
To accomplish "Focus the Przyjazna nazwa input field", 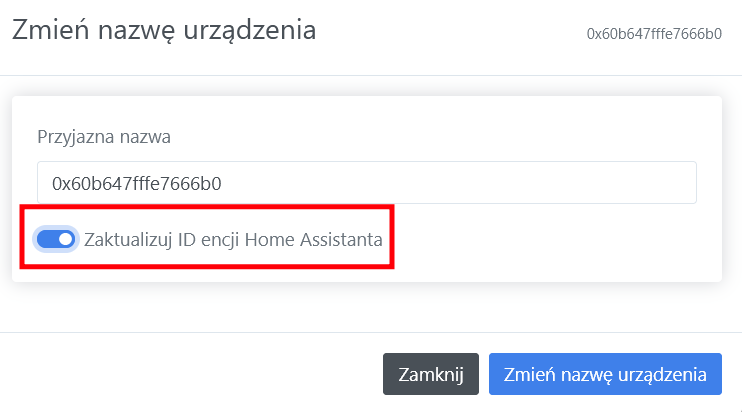I will [x=366, y=183].
